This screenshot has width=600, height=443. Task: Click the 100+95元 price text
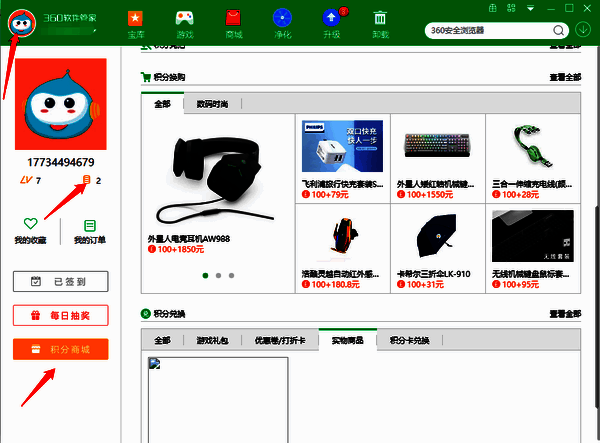[x=520, y=285]
